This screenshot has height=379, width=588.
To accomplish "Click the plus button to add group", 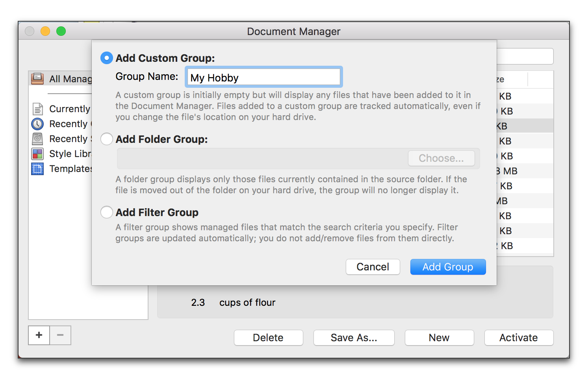I will pos(39,335).
